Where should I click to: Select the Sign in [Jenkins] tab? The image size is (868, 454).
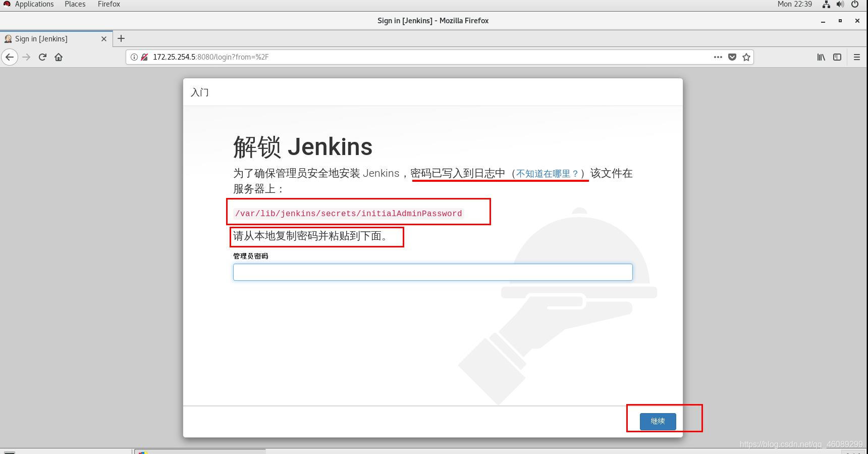tap(56, 38)
